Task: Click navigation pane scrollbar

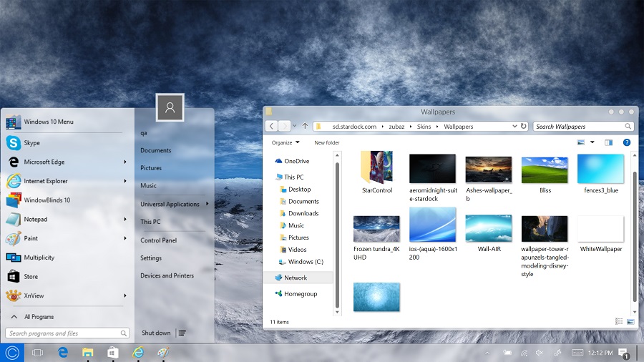Action: coord(337,234)
